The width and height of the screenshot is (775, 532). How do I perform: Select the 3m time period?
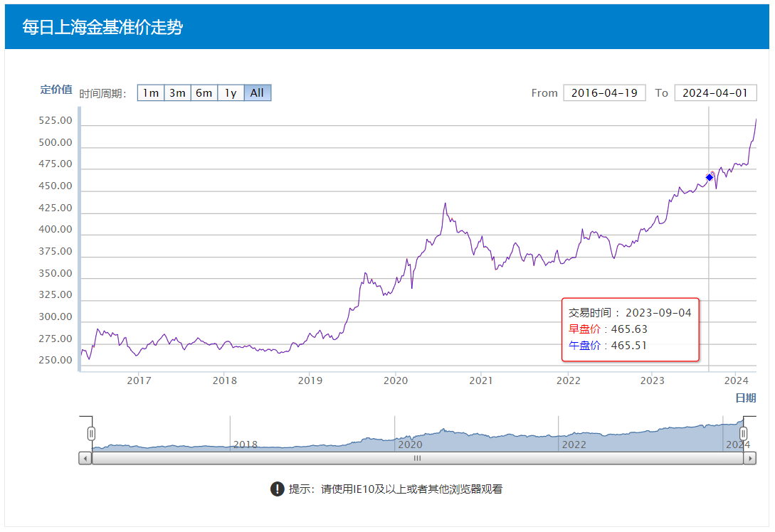pyautogui.click(x=177, y=93)
